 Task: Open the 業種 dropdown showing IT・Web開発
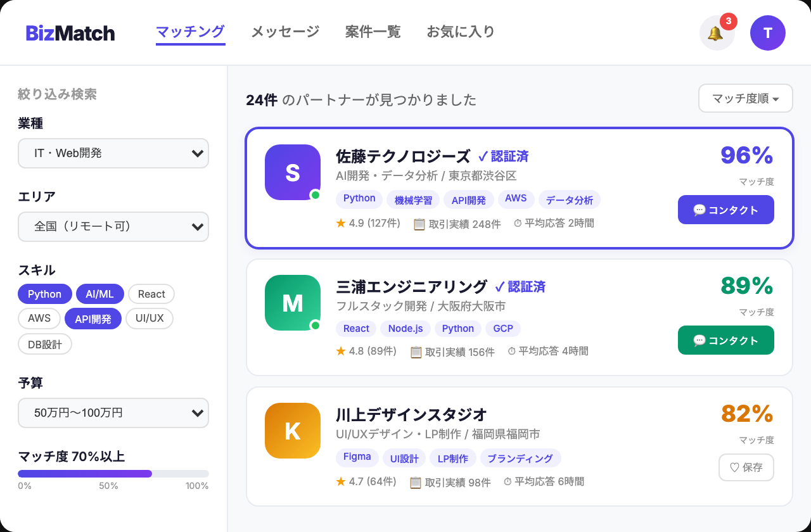(x=113, y=153)
